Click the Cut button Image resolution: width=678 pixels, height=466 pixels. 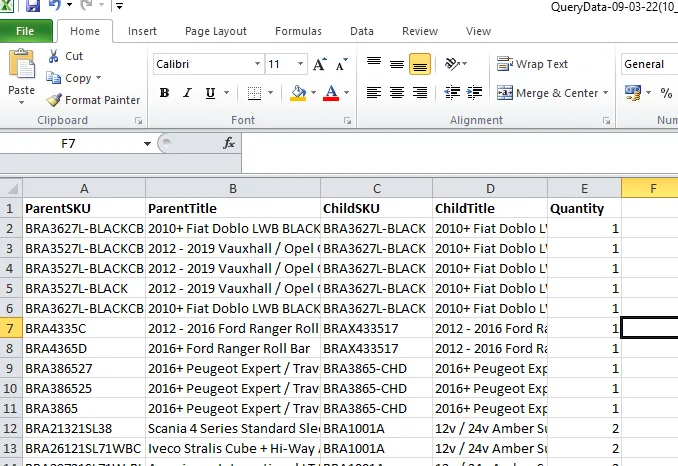[66, 56]
